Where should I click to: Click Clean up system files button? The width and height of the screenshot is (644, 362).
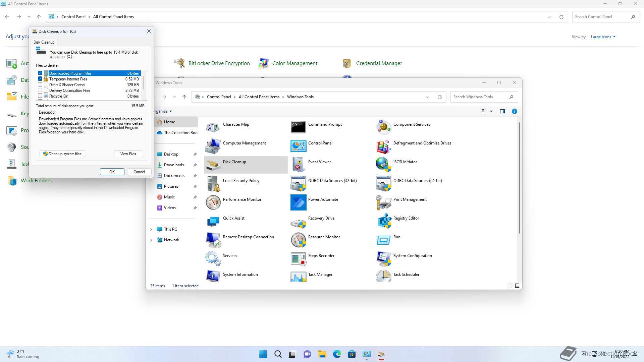click(62, 154)
